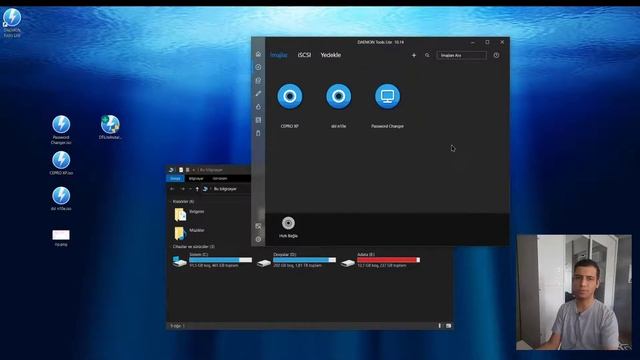
Task: Select COPRO XP.iso on the desktop
Action: click(x=61, y=163)
